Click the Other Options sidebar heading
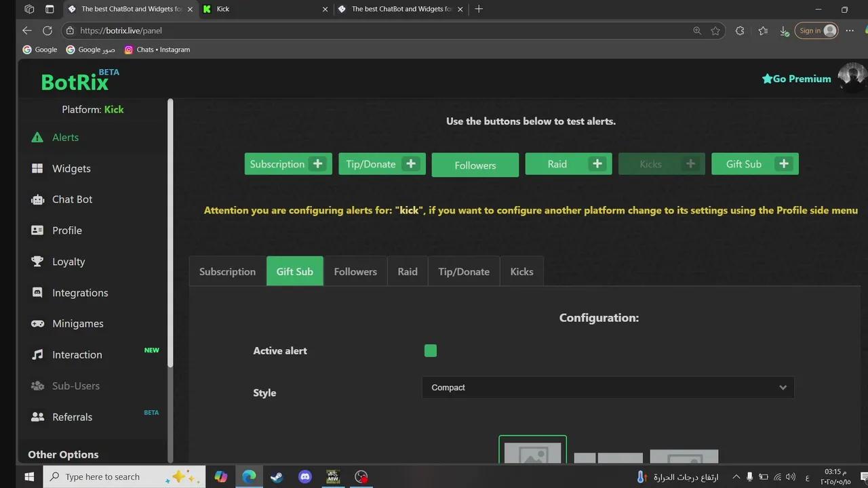 tap(63, 454)
